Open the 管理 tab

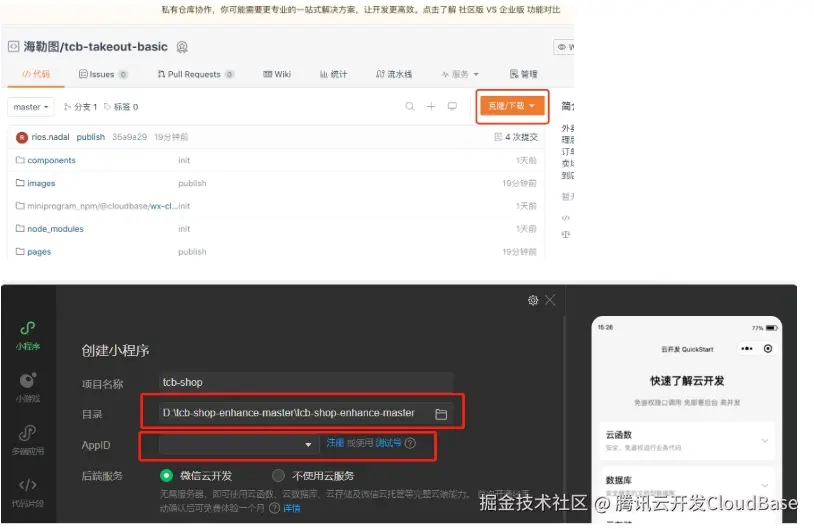click(x=523, y=74)
